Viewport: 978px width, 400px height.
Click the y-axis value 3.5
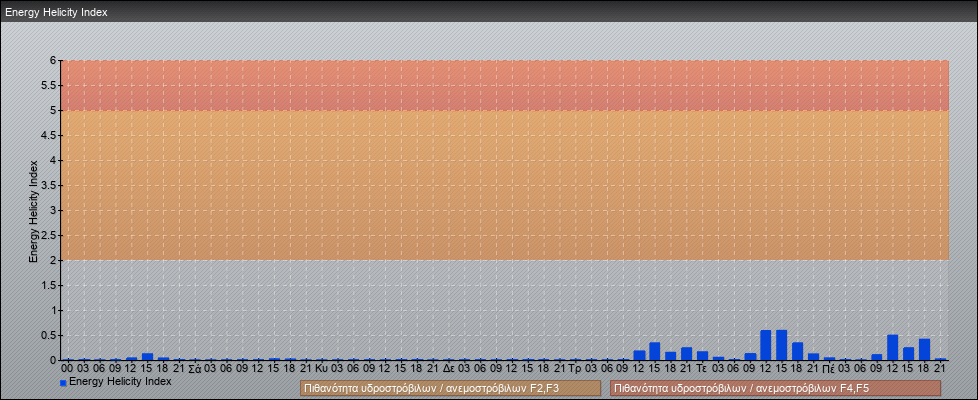coord(49,185)
